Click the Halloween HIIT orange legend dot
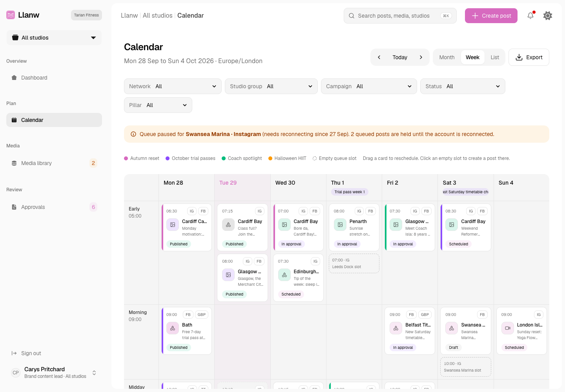The width and height of the screenshot is (565, 392). point(270,158)
